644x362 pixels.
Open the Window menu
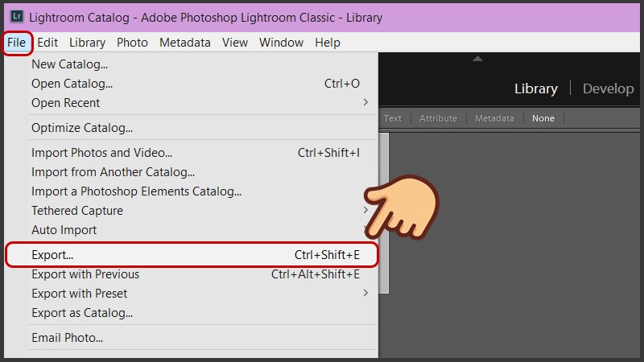(281, 43)
